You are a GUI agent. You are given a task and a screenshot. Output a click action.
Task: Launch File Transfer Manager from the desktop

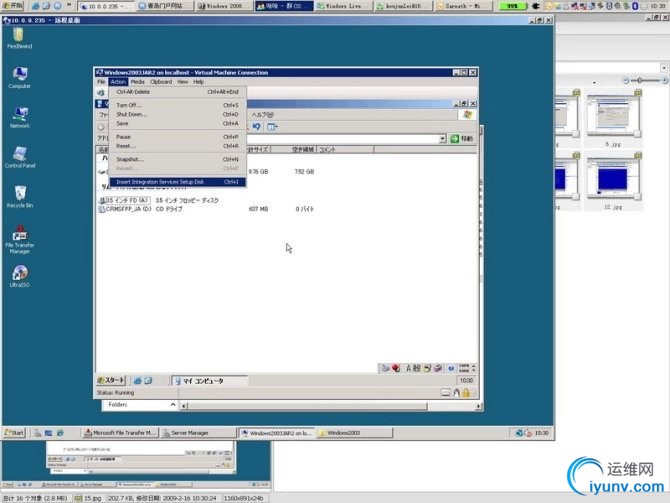(x=20, y=239)
